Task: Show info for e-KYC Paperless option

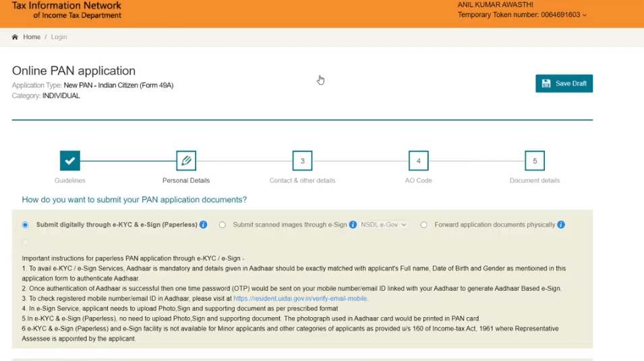Action: pos(203,225)
